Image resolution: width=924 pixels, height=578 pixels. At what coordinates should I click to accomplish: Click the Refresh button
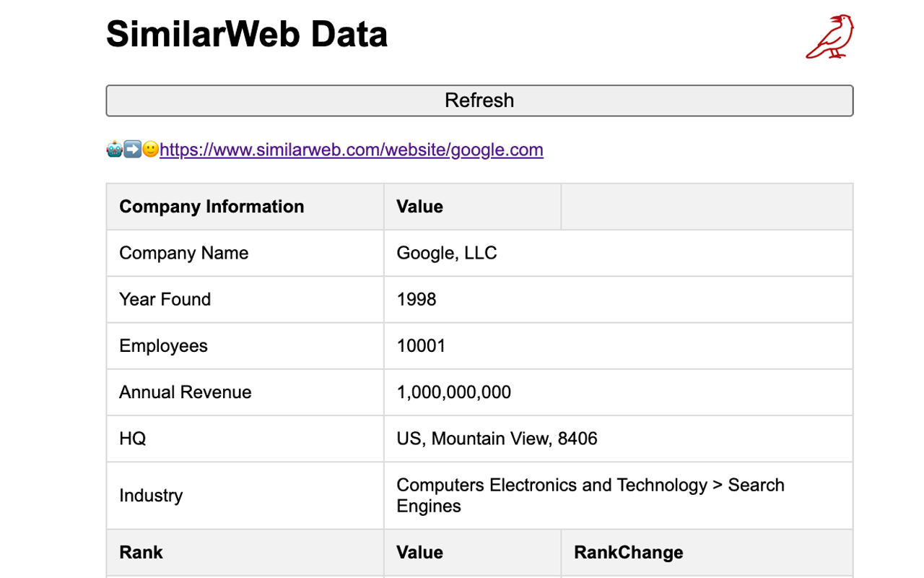(479, 100)
